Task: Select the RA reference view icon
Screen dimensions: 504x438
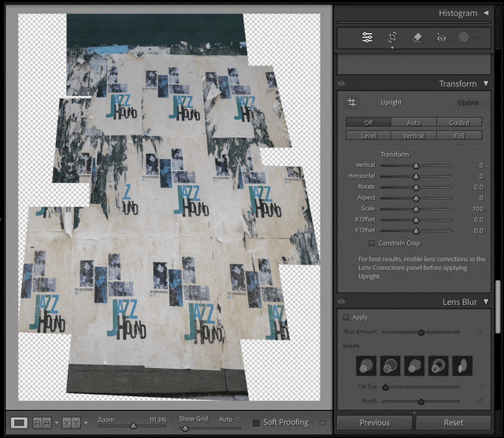Action: [42, 422]
